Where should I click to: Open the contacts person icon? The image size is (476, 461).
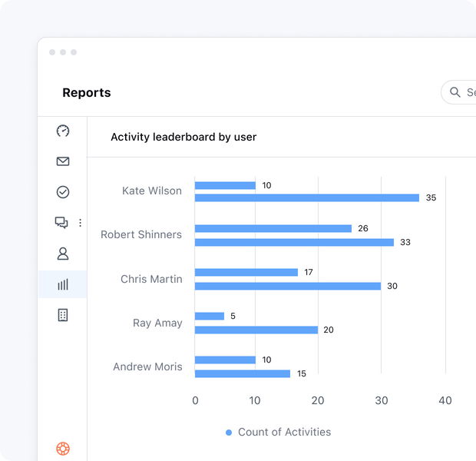point(63,254)
